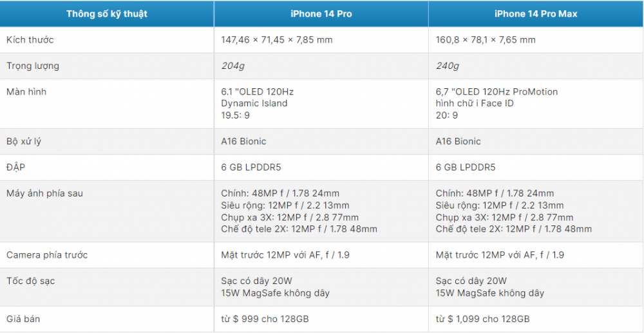Click the 147,46 × 71,45 × 7,85 mm cell
The image size is (644, 333).
(277, 40)
